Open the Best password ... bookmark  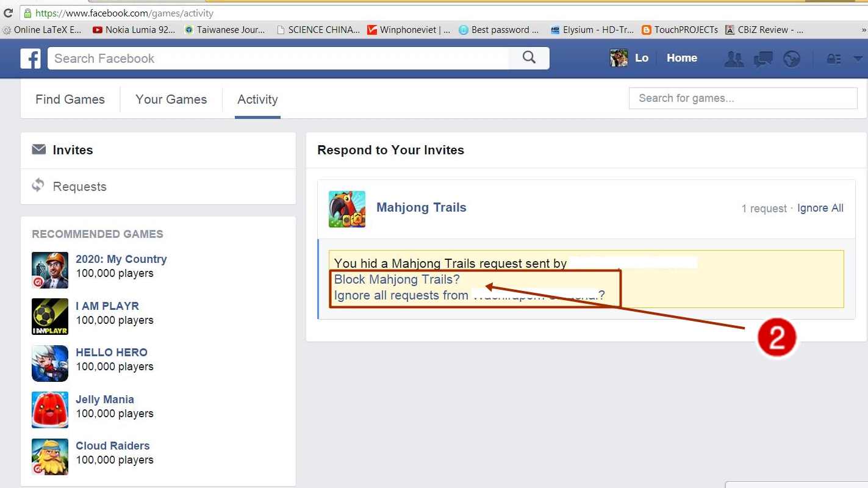pos(499,29)
